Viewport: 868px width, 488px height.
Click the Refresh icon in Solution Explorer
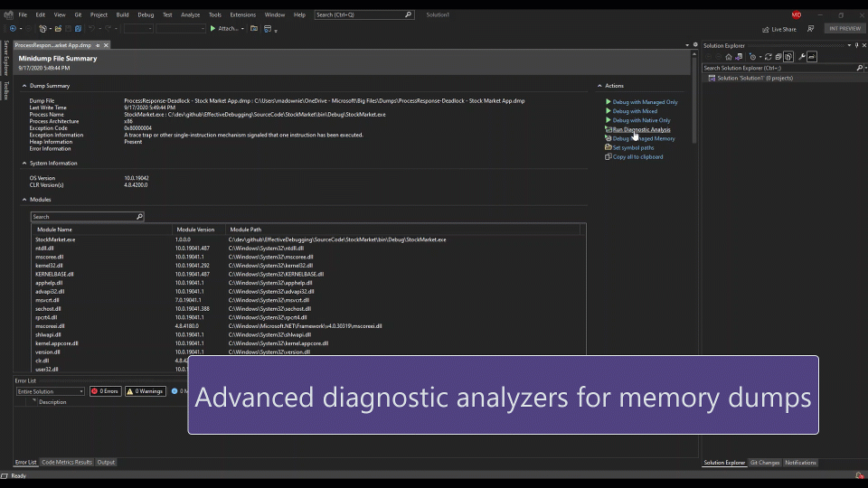[769, 57]
